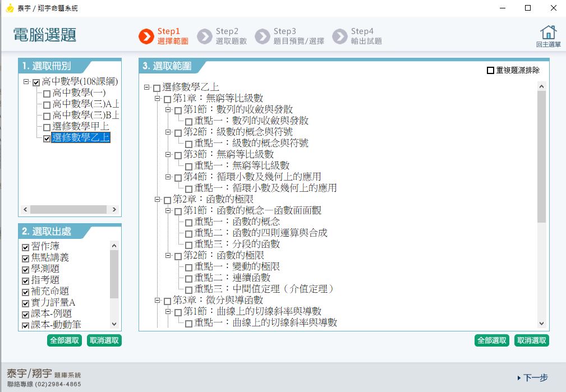Collapse the 高中數學(108課綱) tree node

click(26, 81)
